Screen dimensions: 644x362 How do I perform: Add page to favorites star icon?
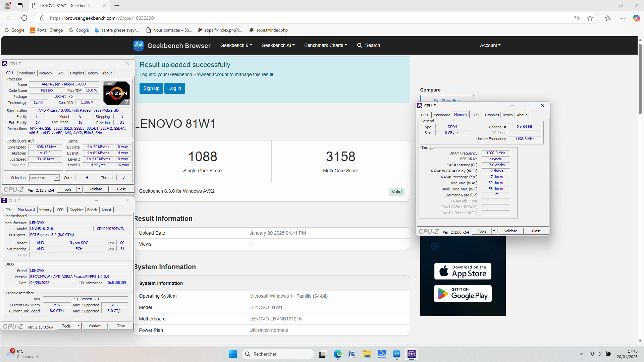pyautogui.click(x=590, y=18)
